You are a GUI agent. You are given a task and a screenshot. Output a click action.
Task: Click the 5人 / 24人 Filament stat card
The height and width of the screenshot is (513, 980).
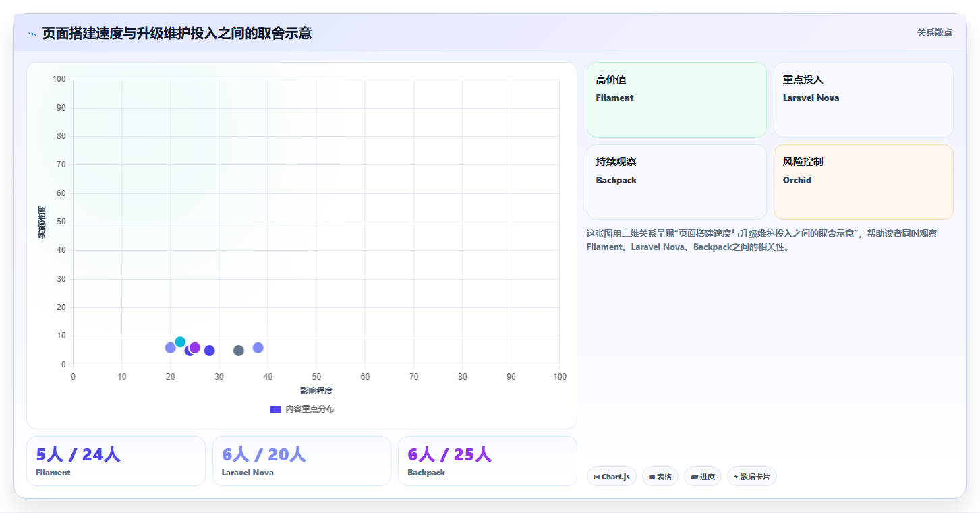point(116,461)
